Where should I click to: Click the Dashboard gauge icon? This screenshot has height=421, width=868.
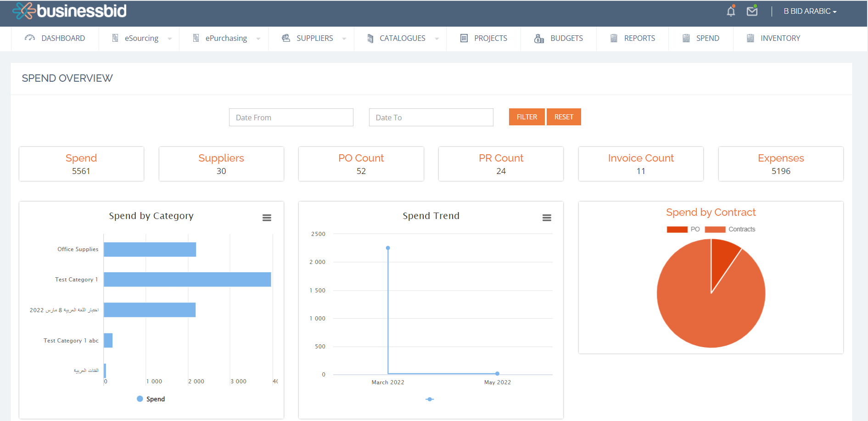[x=30, y=38]
